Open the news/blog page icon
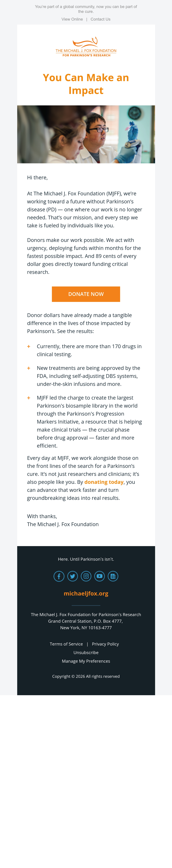This screenshot has height=868, width=172. click(x=113, y=576)
